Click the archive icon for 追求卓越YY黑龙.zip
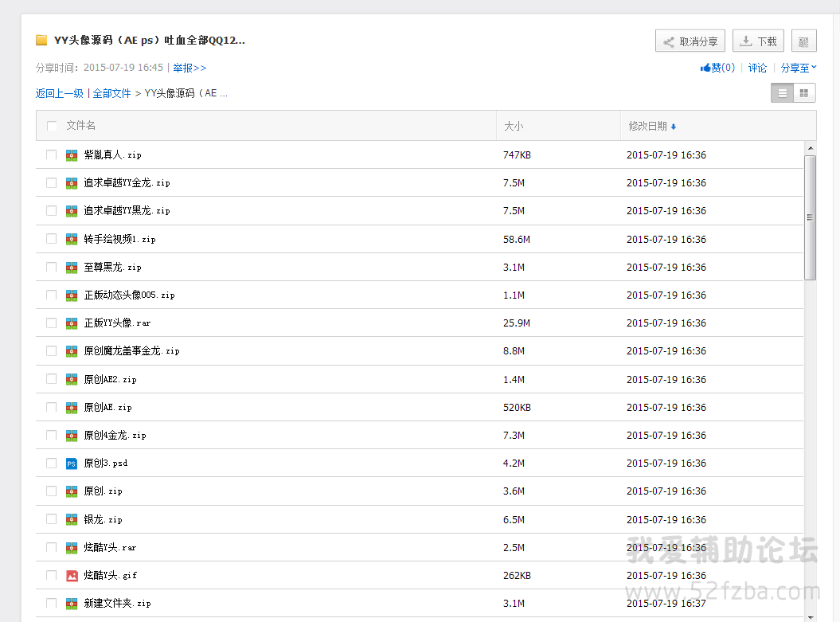Image resolution: width=840 pixels, height=622 pixels. 71,211
